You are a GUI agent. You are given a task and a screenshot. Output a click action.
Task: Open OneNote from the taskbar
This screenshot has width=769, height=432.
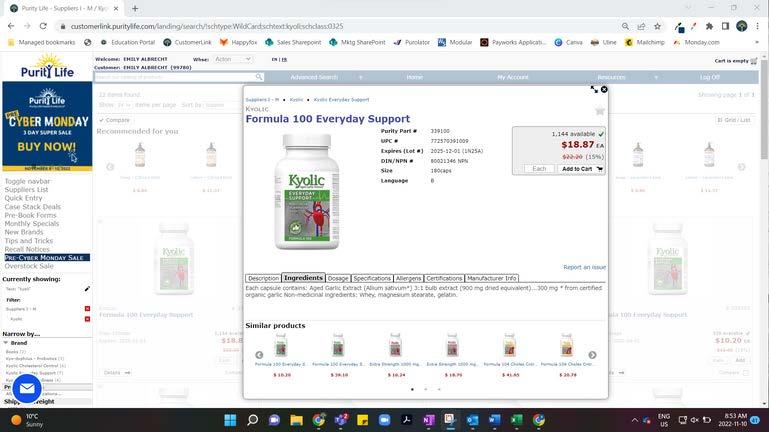(x=429, y=420)
